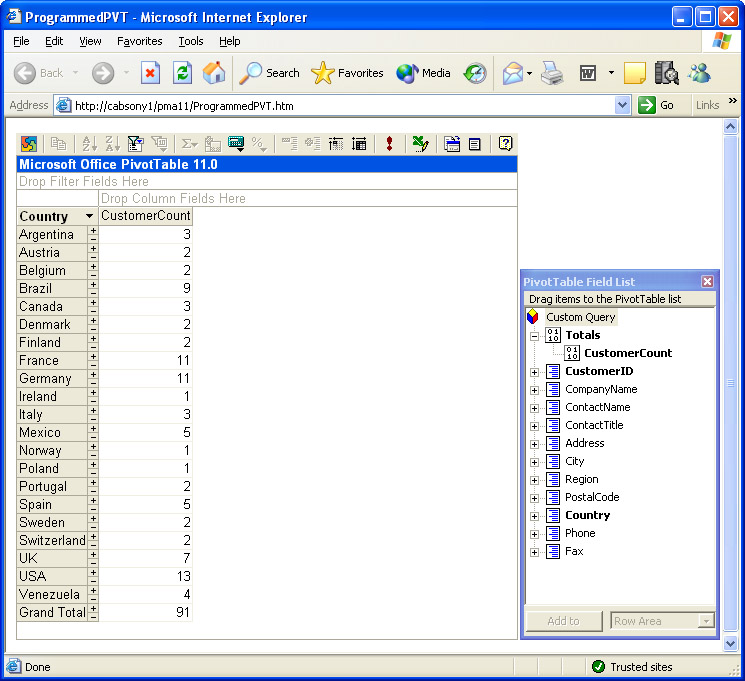Collapse the Totals tree node
The height and width of the screenshot is (681, 745).
click(x=534, y=336)
